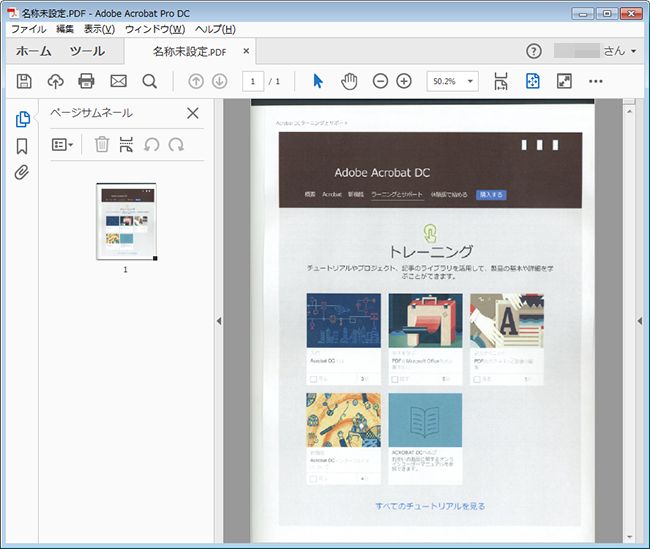The image size is (650, 549).
Task: Click the current page number field
Action: 253,81
